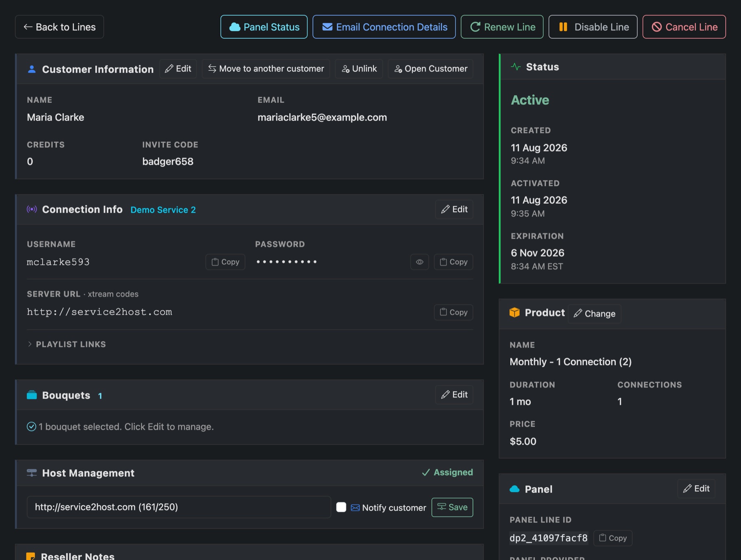The image size is (741, 560).
Task: Edit Panel settings
Action: point(697,488)
